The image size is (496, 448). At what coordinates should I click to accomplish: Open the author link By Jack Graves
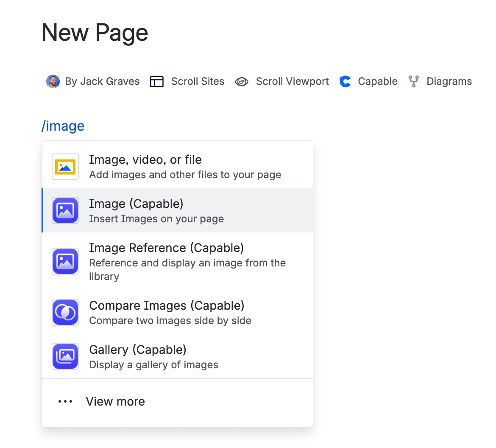coord(102,81)
